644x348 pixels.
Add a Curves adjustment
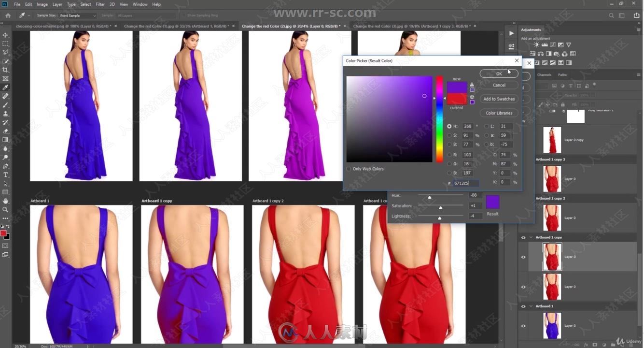552,44
